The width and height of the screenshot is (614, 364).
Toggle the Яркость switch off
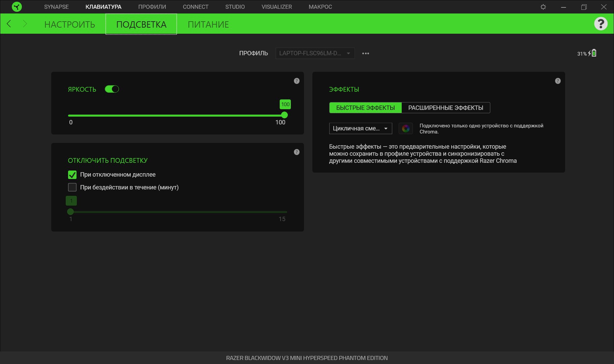(x=112, y=89)
